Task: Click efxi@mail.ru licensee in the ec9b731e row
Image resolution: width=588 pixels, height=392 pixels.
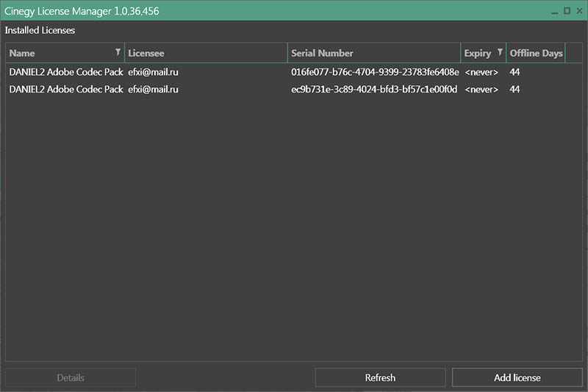Action: pyautogui.click(x=153, y=89)
